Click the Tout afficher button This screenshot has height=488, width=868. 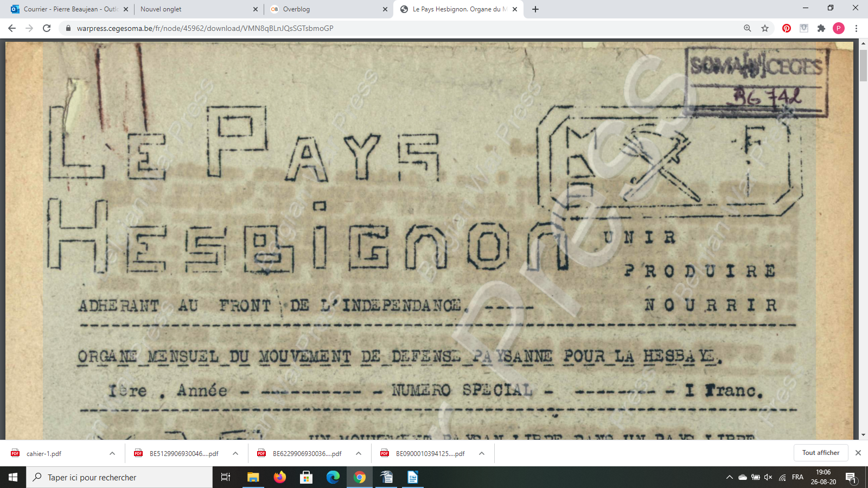click(x=820, y=453)
